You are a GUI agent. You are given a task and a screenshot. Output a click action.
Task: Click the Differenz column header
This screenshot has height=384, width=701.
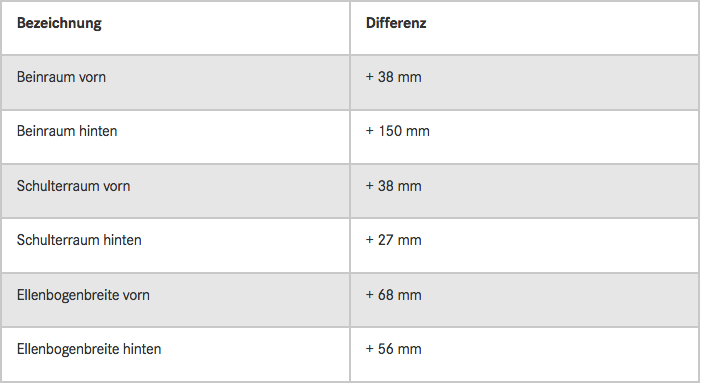[396, 23]
